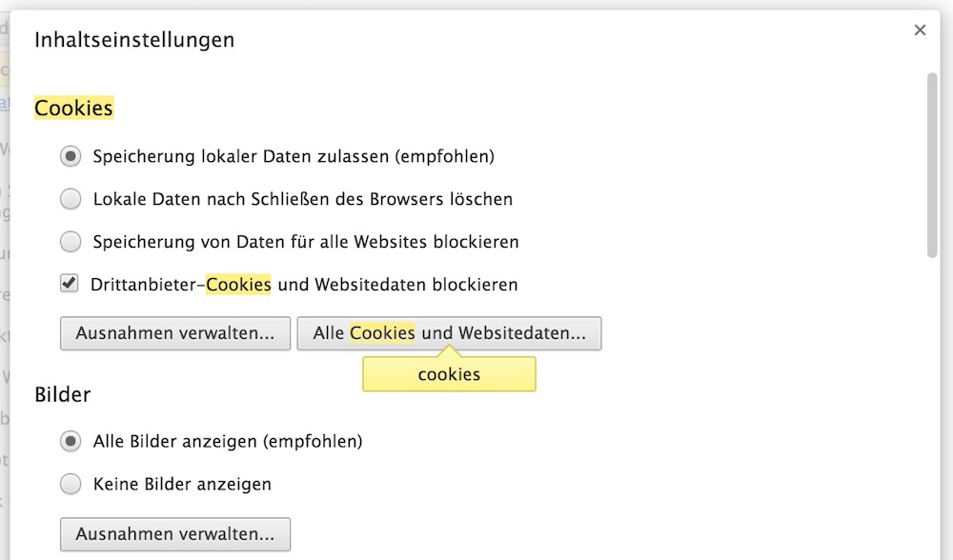Click the dialog's vertical scrollbar thumb

click(933, 164)
